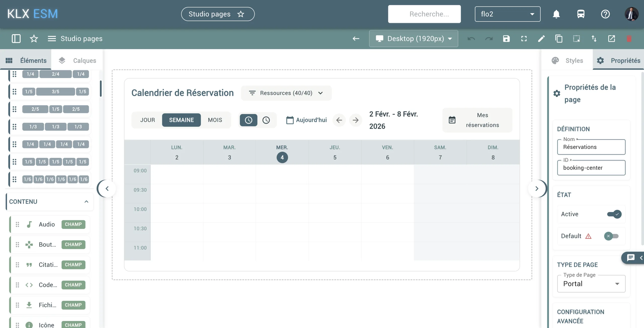Disable the Active toggle switch
This screenshot has height=328, width=644.
point(614,214)
